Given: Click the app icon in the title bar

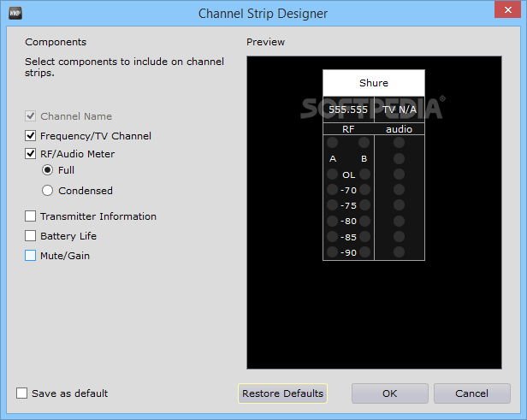Looking at the screenshot, I should point(15,14).
